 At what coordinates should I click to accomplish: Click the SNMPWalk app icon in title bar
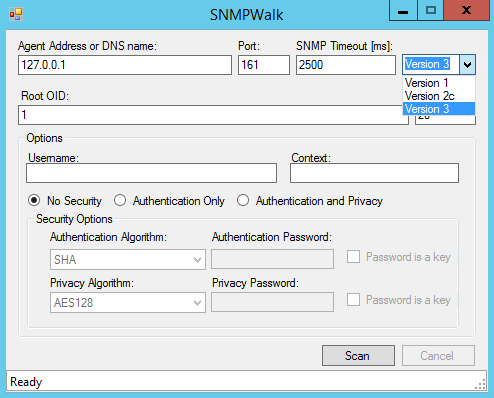[x=16, y=14]
